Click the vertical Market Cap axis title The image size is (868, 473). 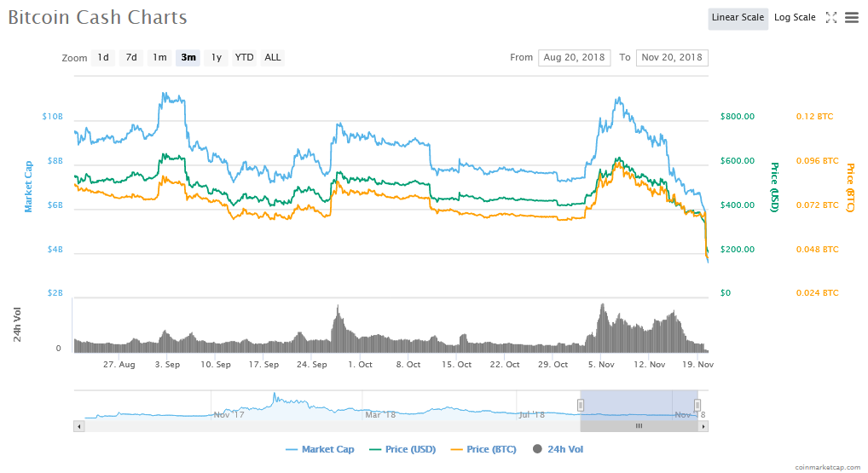[x=28, y=187]
